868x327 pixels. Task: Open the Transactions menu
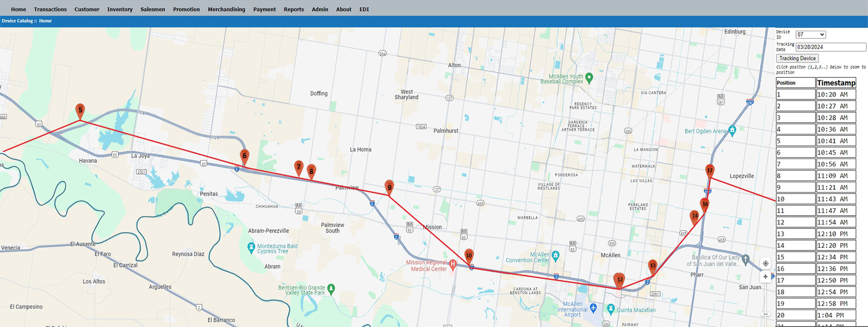[x=50, y=9]
